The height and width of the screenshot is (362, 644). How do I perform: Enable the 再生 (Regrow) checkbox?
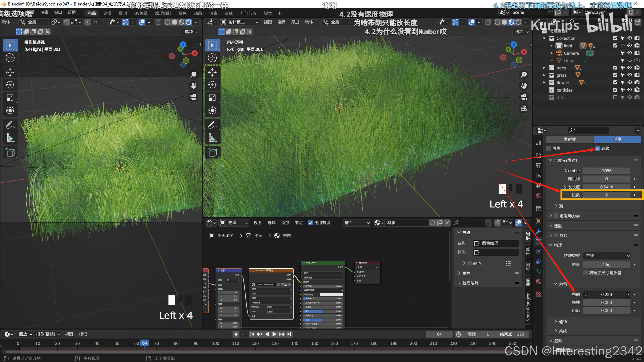click(549, 148)
